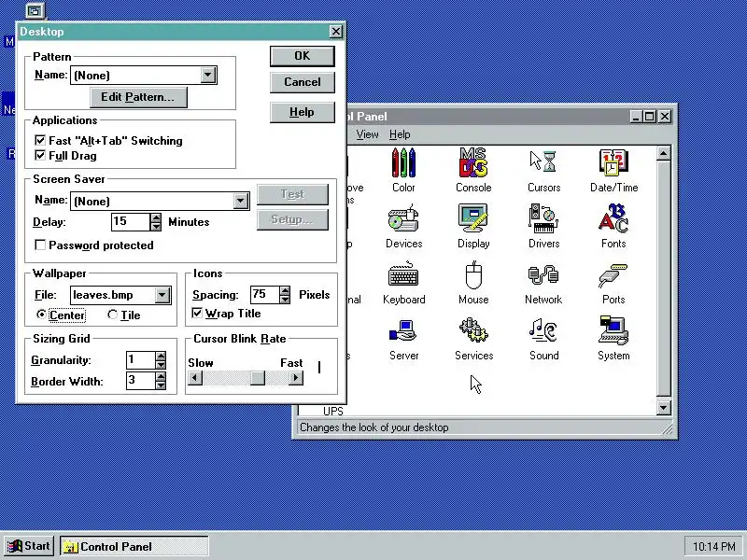Image resolution: width=747 pixels, height=560 pixels.
Task: Open the Help menu in Control Panel
Action: click(x=400, y=134)
